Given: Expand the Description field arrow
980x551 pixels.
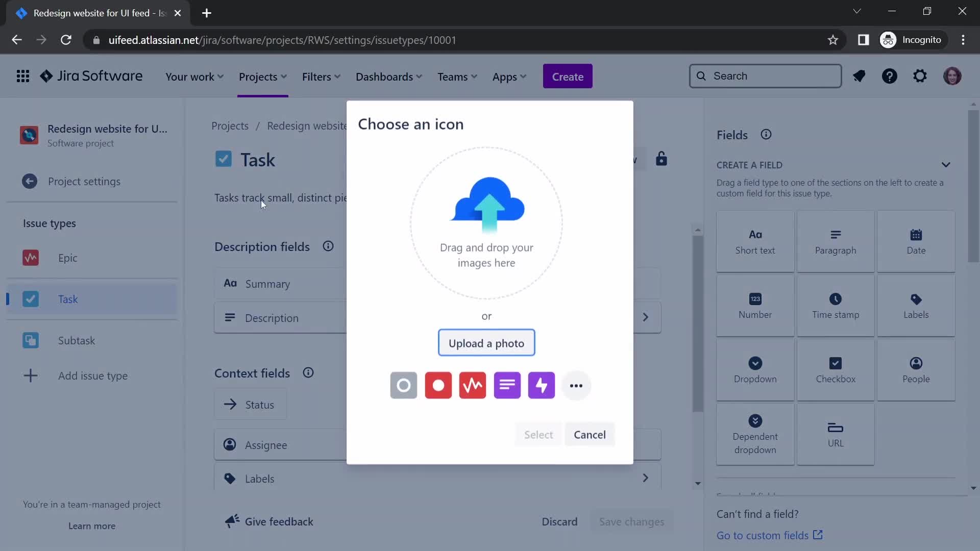Looking at the screenshot, I should click(x=645, y=317).
